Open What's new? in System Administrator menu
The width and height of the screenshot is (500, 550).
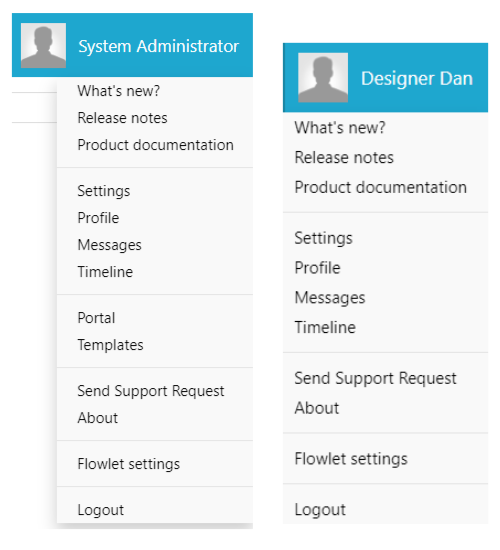(x=119, y=91)
